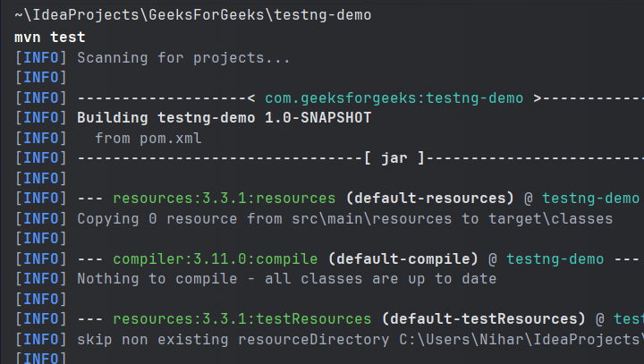This screenshot has width=644, height=364.
Task: Click "skip non existing resourceDirectory" message
Action: [233, 339]
